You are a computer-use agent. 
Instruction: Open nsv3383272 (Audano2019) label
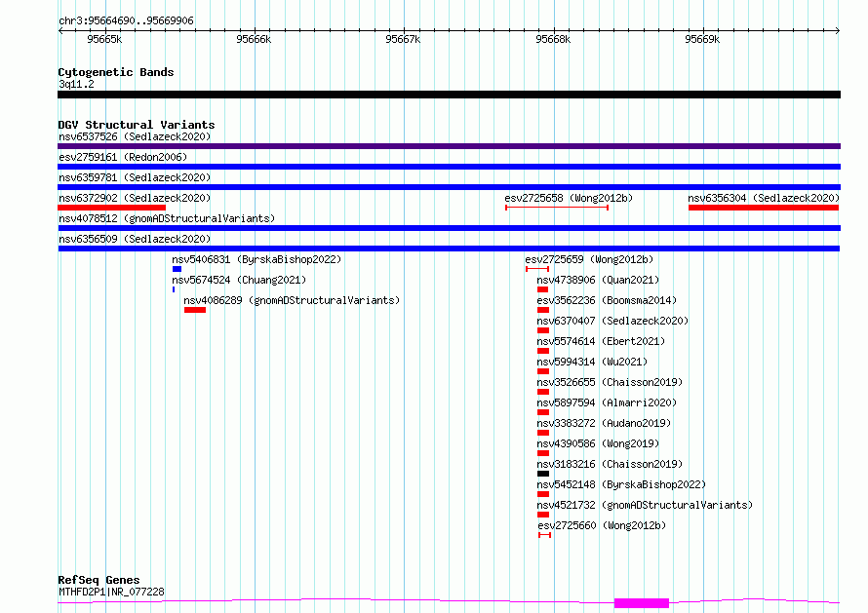click(604, 423)
